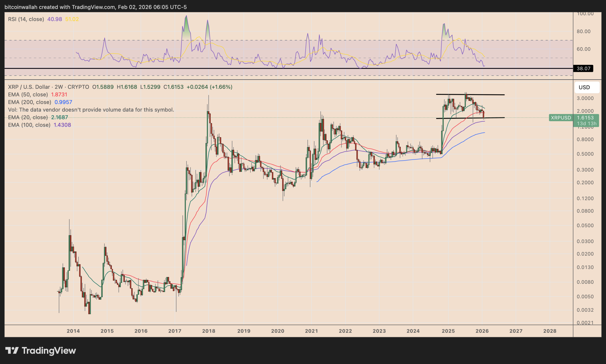Select the 38.07 RSI level label
Viewport: 606px width, 364px height.
[583, 68]
